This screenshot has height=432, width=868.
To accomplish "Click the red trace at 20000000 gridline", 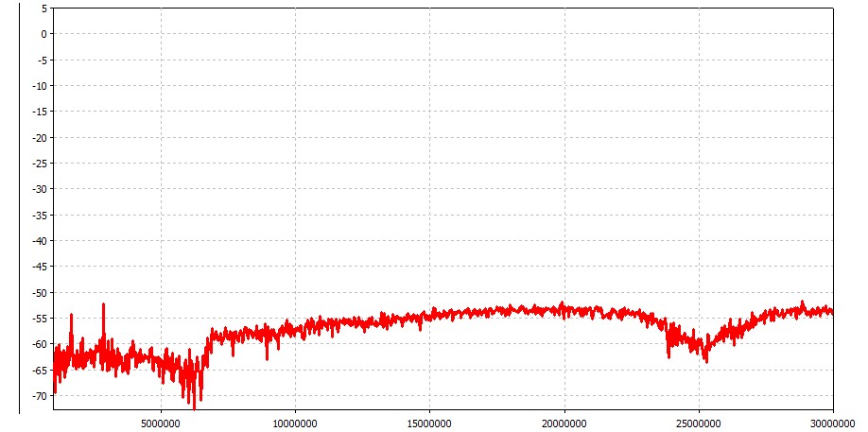I will pos(564,308).
